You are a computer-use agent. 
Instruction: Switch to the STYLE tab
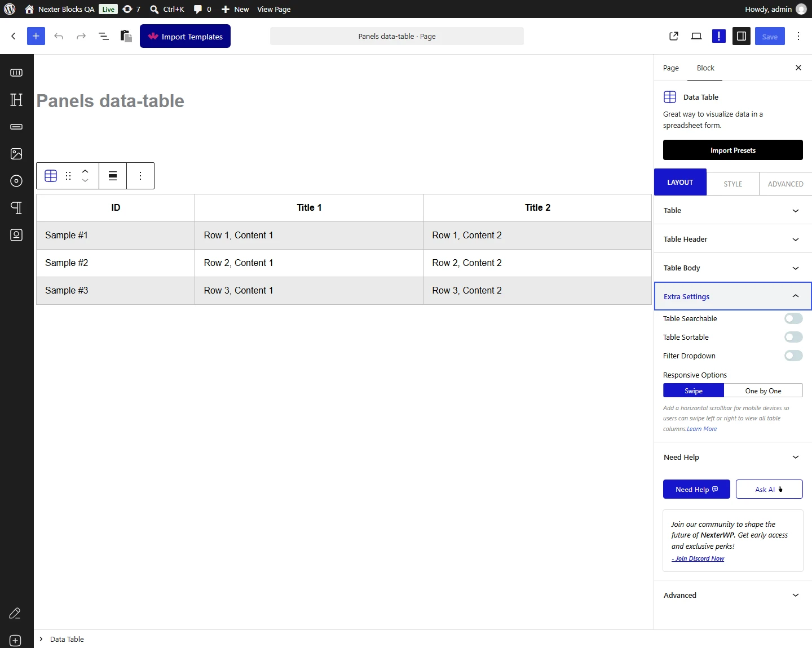(733, 184)
